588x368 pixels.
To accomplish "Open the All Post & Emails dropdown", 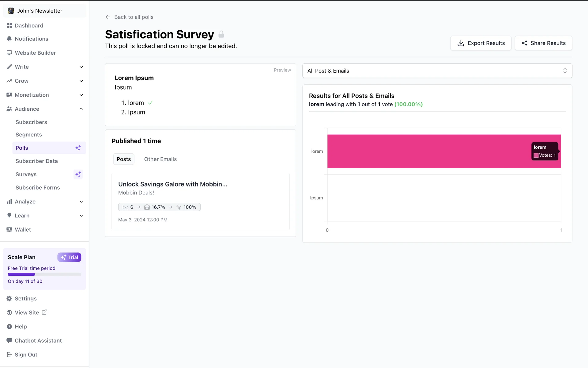I will coord(437,71).
